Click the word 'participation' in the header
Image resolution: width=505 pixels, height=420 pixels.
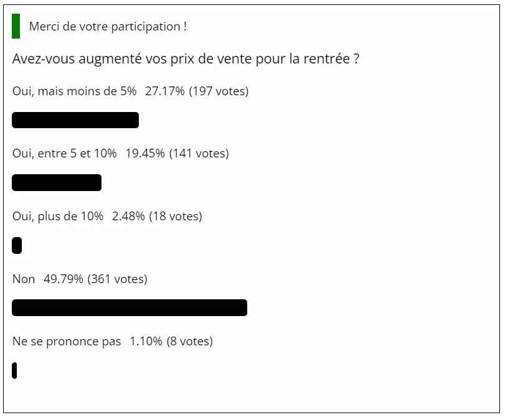146,27
